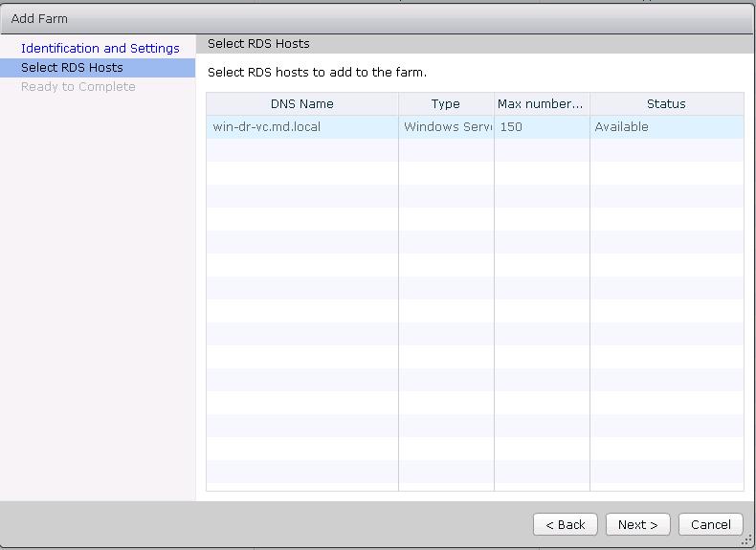Sort hosts by Status column header

point(666,104)
